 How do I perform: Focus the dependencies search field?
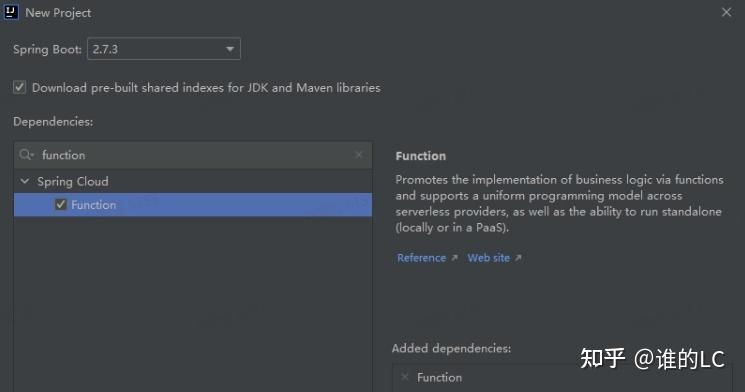tap(193, 155)
